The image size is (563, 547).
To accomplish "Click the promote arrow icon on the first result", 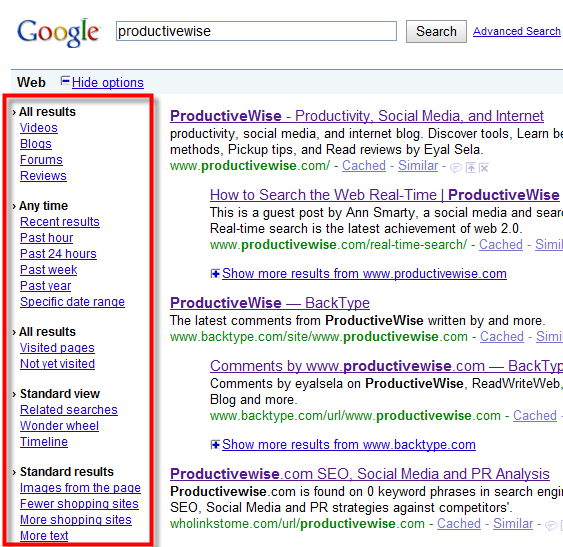I will click(x=470, y=167).
